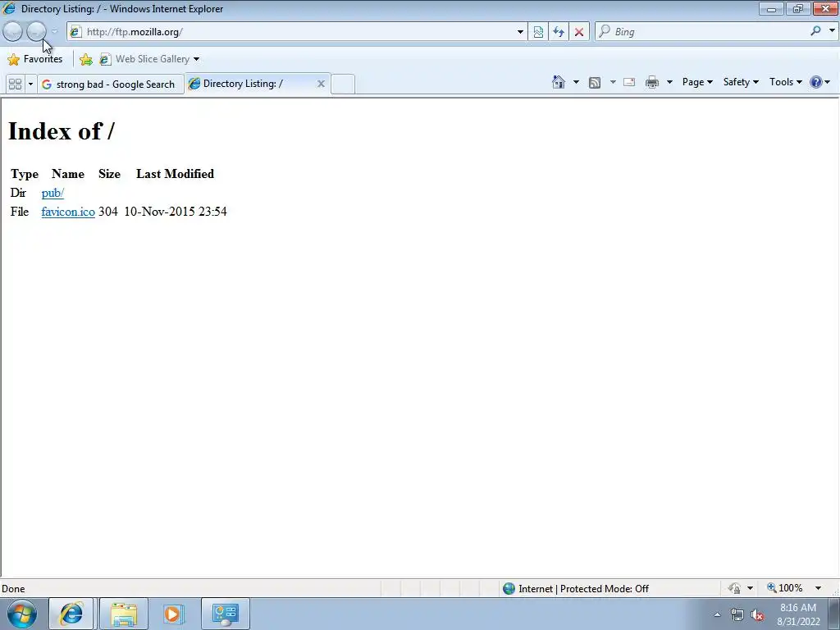Click the Read Mail icon
The height and width of the screenshot is (630, 840).
629,82
